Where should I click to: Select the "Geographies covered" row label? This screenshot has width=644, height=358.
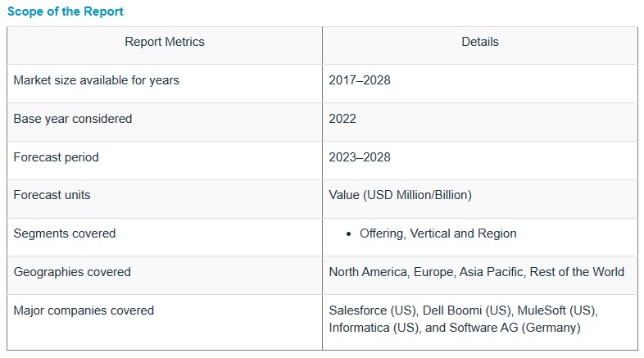(72, 272)
